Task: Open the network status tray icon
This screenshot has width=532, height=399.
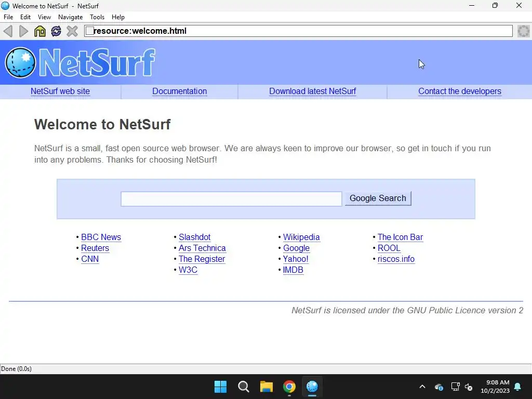Action: (x=455, y=387)
